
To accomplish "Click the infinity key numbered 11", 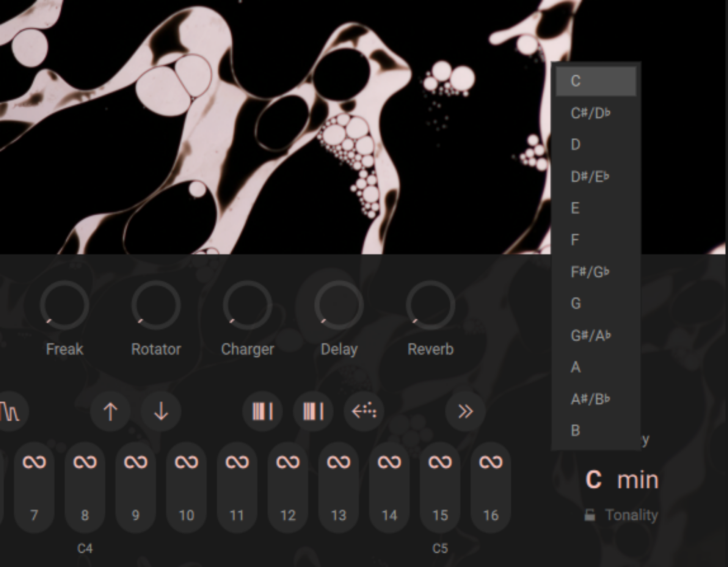I will [x=237, y=488].
